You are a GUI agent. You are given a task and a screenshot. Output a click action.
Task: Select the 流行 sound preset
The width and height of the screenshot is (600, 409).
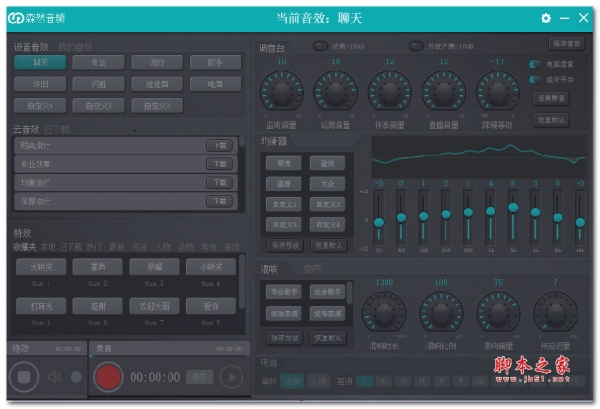click(x=157, y=62)
